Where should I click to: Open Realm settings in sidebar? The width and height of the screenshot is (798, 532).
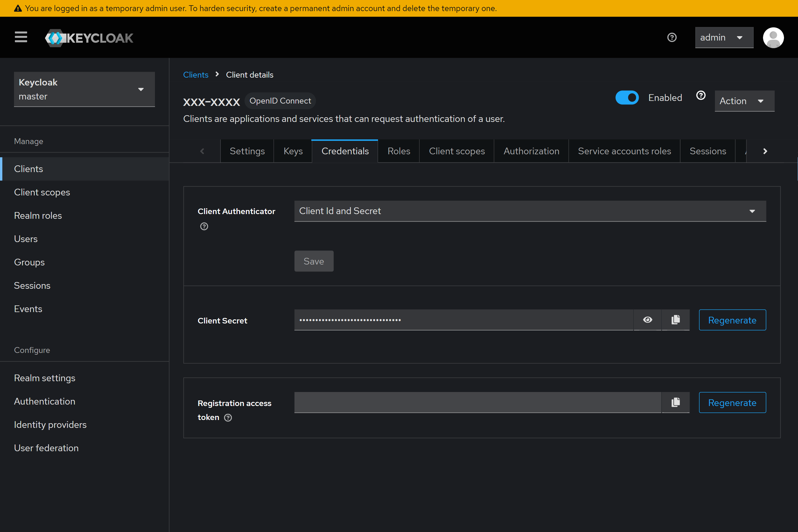point(85,378)
